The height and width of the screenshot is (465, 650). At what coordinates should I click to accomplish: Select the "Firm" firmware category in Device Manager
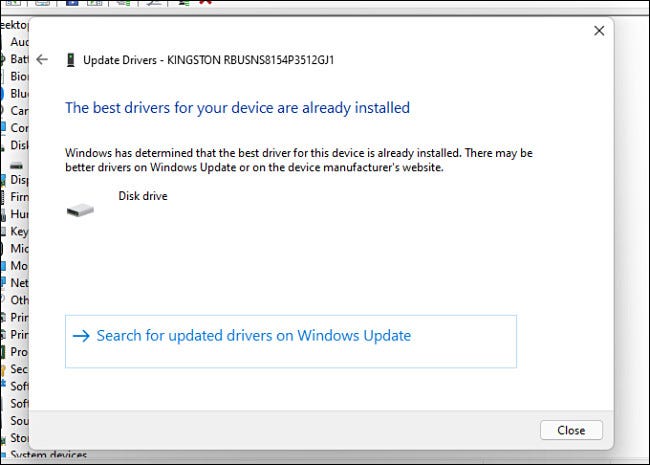(19, 197)
